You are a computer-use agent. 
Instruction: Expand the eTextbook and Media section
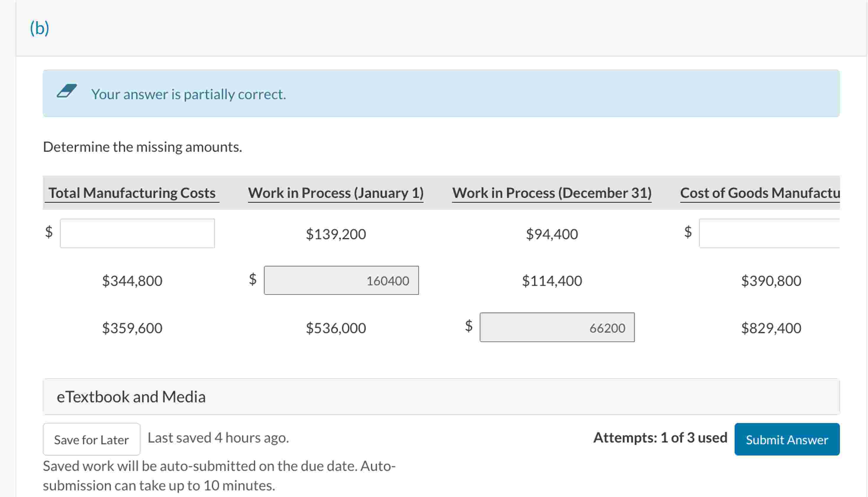[131, 397]
